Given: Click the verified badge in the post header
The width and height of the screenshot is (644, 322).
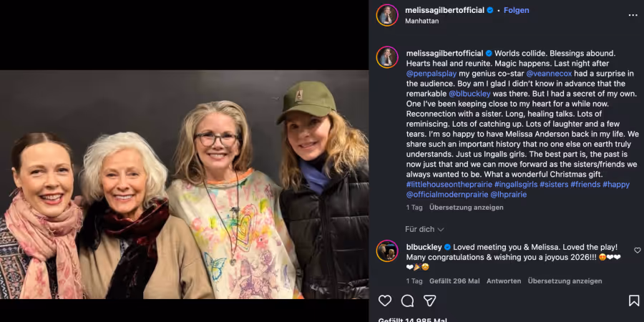Looking at the screenshot, I should [x=490, y=11].
